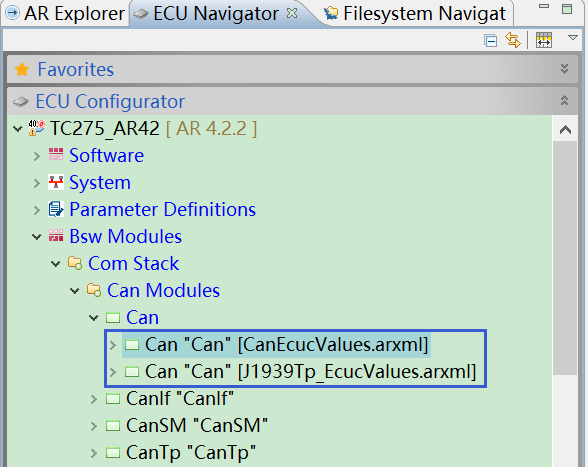Switch to the AR Explorer tab
The width and height of the screenshot is (588, 467).
point(66,14)
